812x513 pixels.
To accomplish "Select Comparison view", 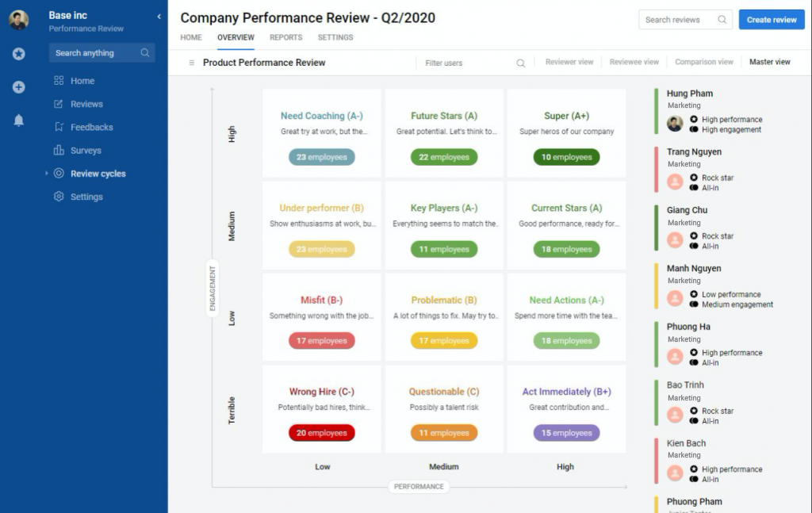I will coord(704,62).
